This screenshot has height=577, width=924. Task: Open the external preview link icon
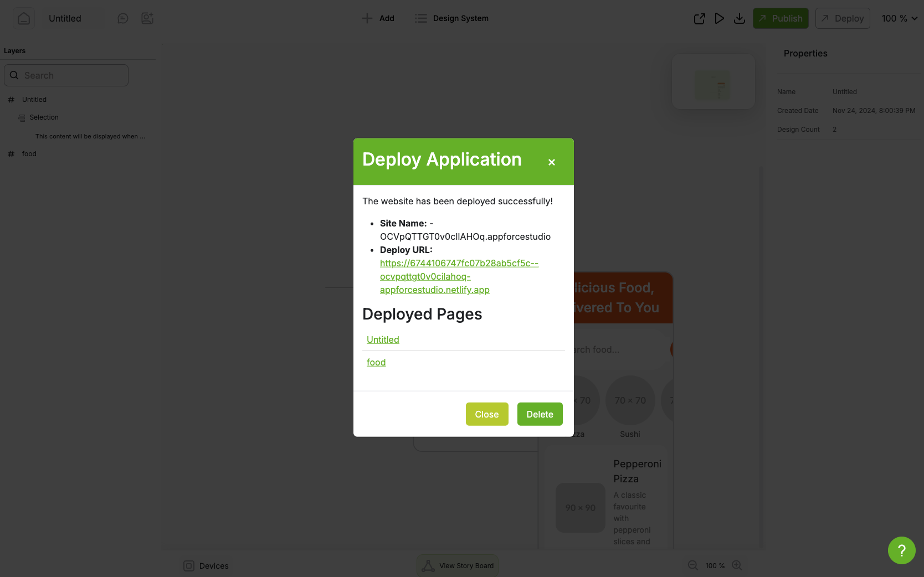point(699,18)
